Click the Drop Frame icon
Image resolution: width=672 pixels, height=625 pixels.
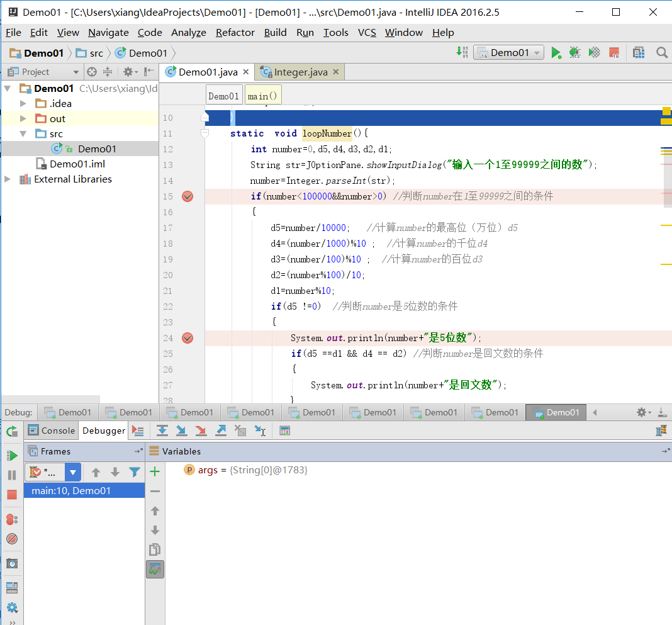(240, 431)
